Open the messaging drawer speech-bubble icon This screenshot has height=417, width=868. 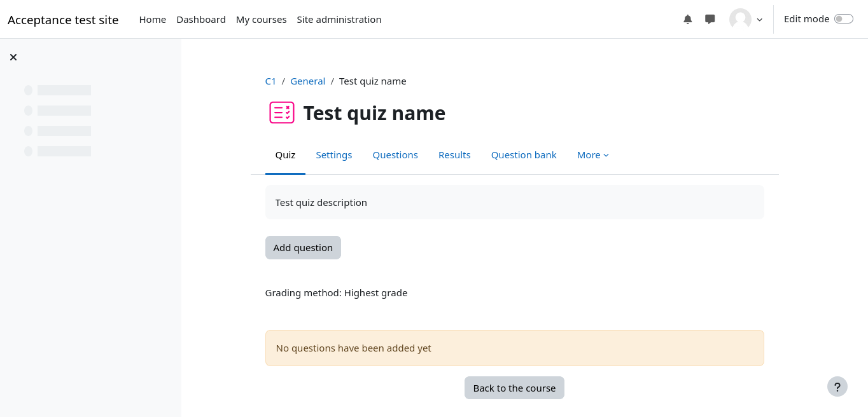click(x=710, y=19)
